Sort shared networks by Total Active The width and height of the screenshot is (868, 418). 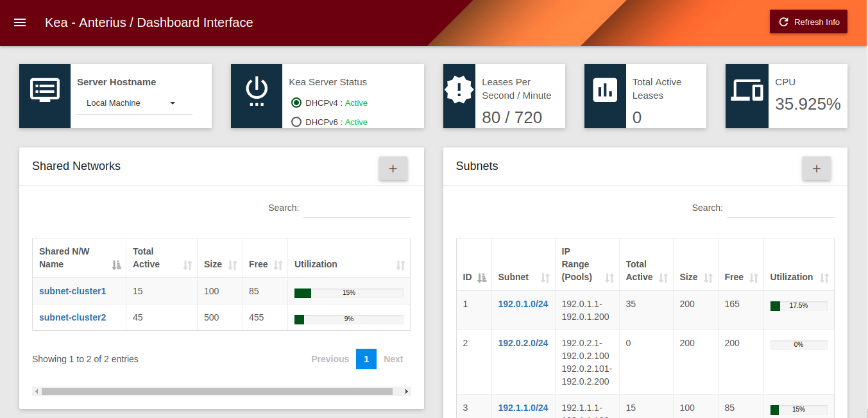pos(162,258)
